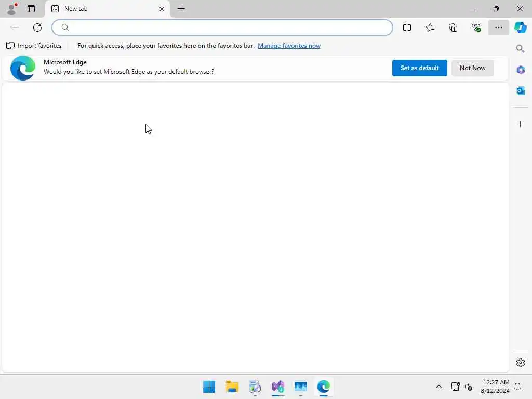The height and width of the screenshot is (399, 532).
Task: Open the tab actions menu icon
Action: [31, 9]
